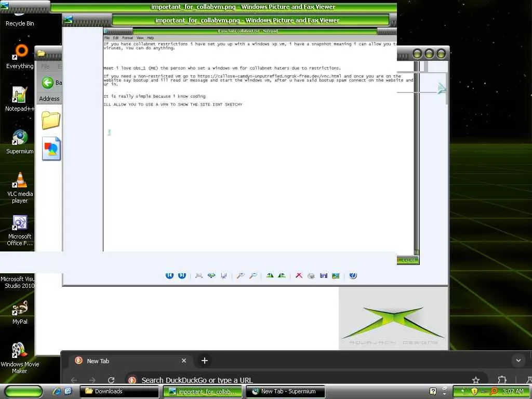
Task: Switch to Downloads taskbar button
Action: (120, 391)
